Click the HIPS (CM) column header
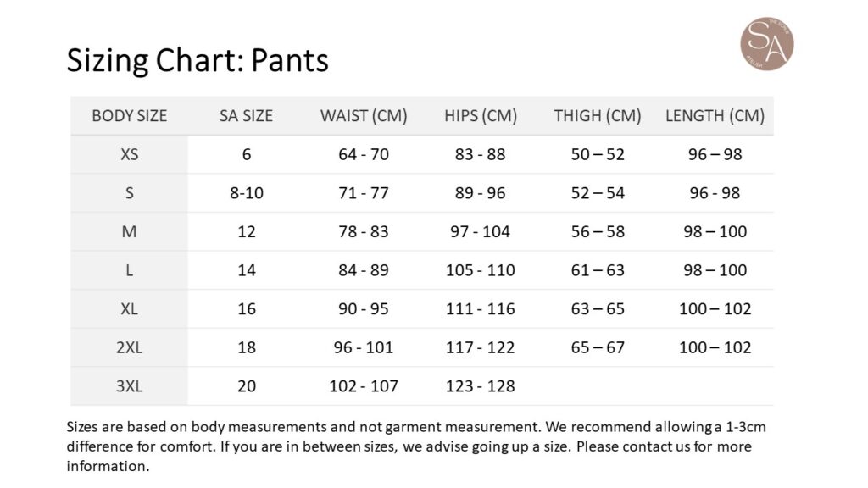This screenshot has width=868, height=488. [x=480, y=116]
